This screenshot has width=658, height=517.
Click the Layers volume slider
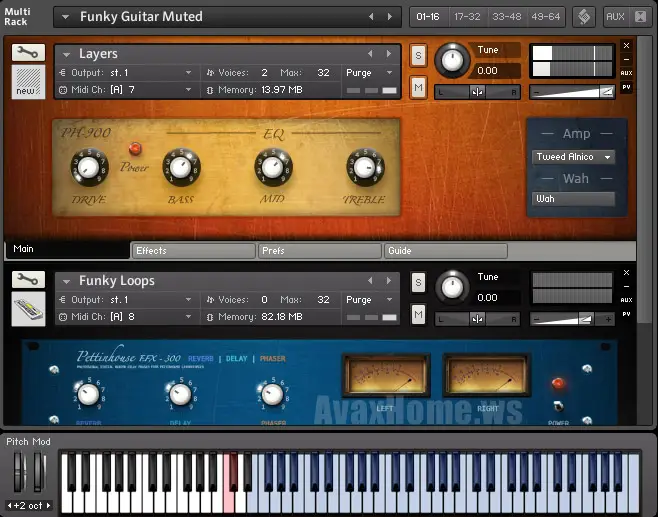[x=572, y=92]
